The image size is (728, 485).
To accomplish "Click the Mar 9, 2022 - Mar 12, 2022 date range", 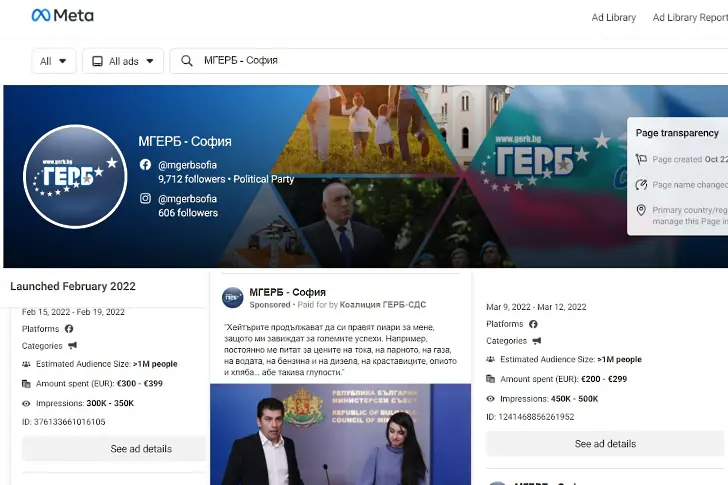I will coord(536,307).
